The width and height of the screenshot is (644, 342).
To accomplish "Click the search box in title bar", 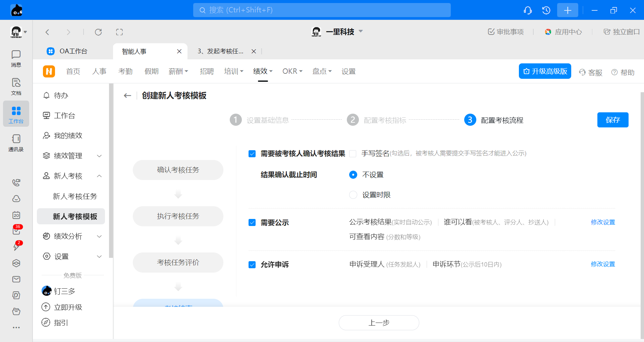I will 322,10.
